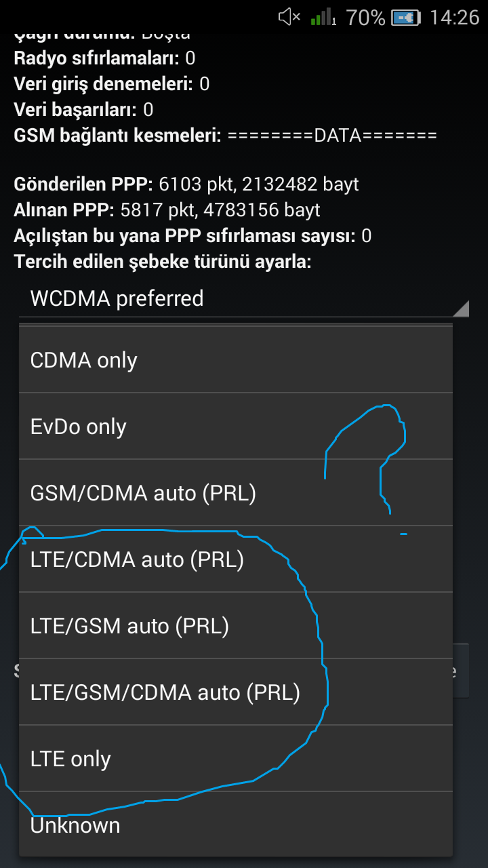Tap the GSM bağlantı kesmeleri line
The width and height of the screenshot is (488, 868).
coord(225,136)
